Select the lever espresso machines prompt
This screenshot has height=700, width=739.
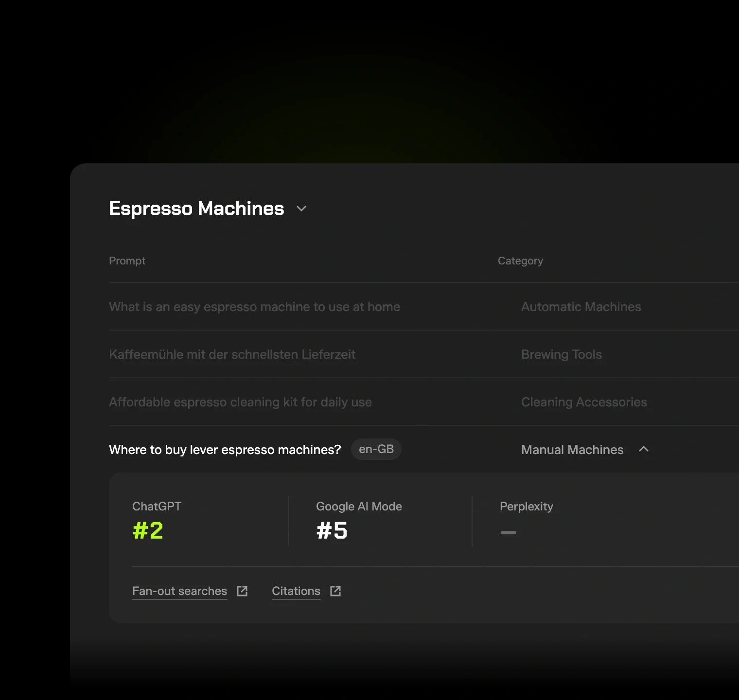pyautogui.click(x=225, y=450)
